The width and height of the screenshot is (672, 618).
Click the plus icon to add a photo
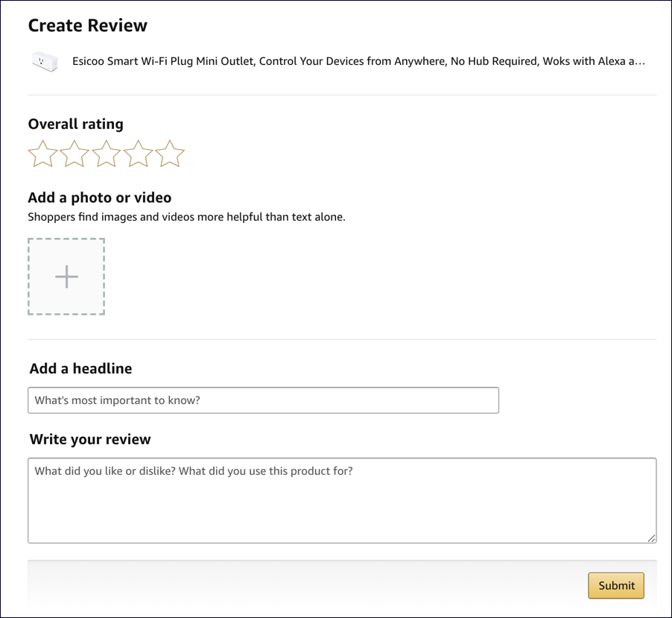66,277
